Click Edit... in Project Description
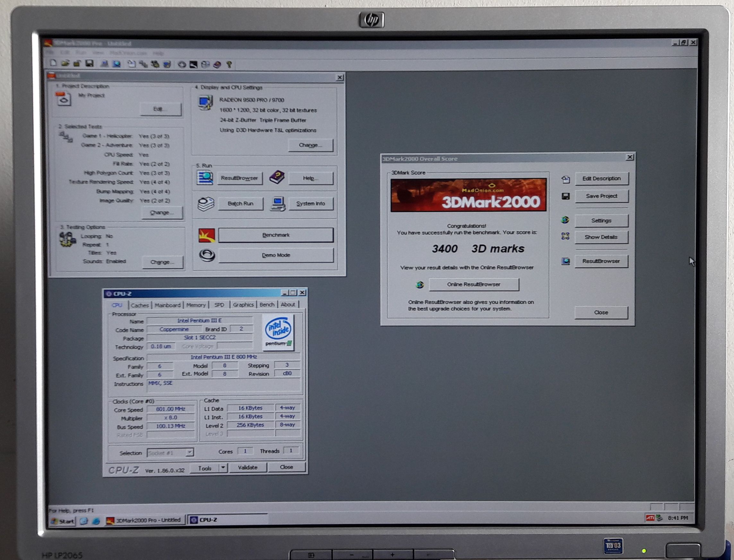The height and width of the screenshot is (560, 734). 160,109
